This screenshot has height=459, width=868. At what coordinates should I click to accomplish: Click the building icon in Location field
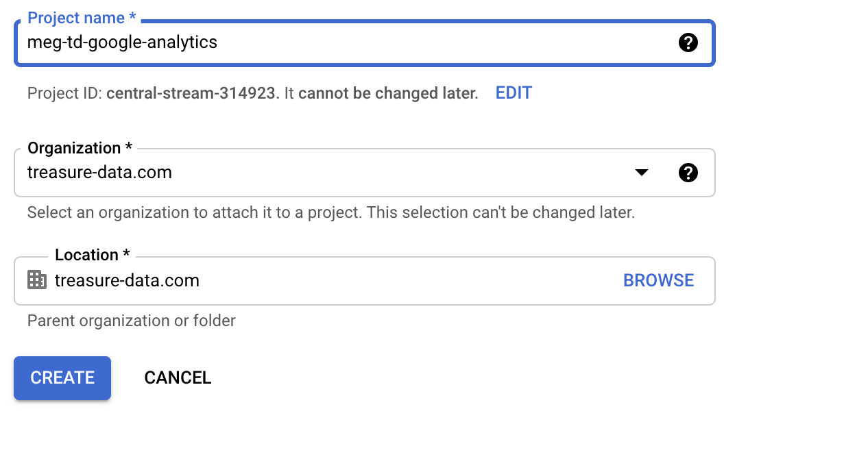(x=36, y=280)
